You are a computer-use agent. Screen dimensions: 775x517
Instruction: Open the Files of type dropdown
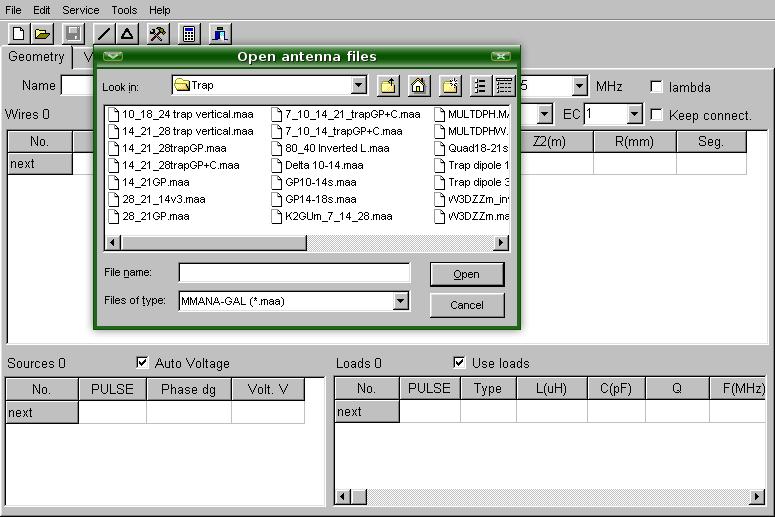[400, 301]
